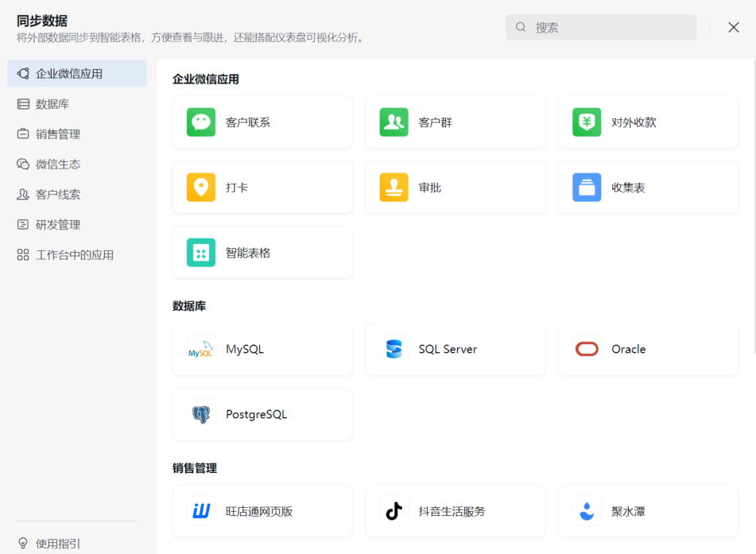Image resolution: width=756 pixels, height=554 pixels.
Task: Select the Oracle card label
Action: point(628,349)
